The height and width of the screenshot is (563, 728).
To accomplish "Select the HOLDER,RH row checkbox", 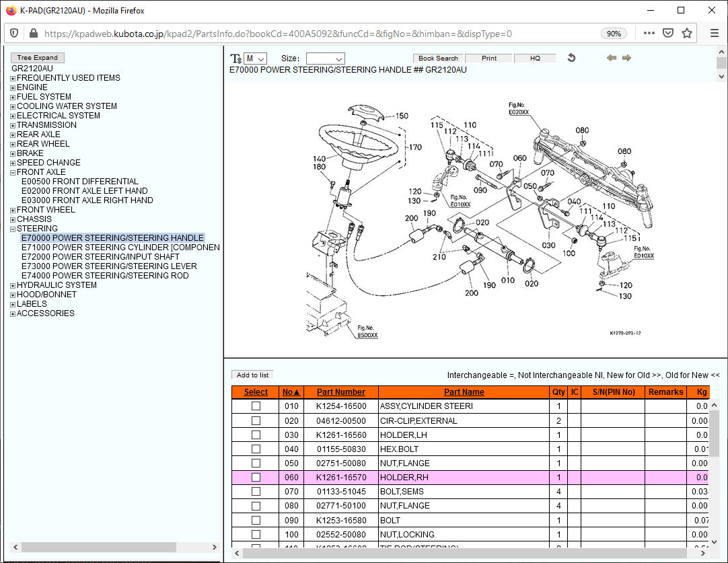I will (256, 477).
